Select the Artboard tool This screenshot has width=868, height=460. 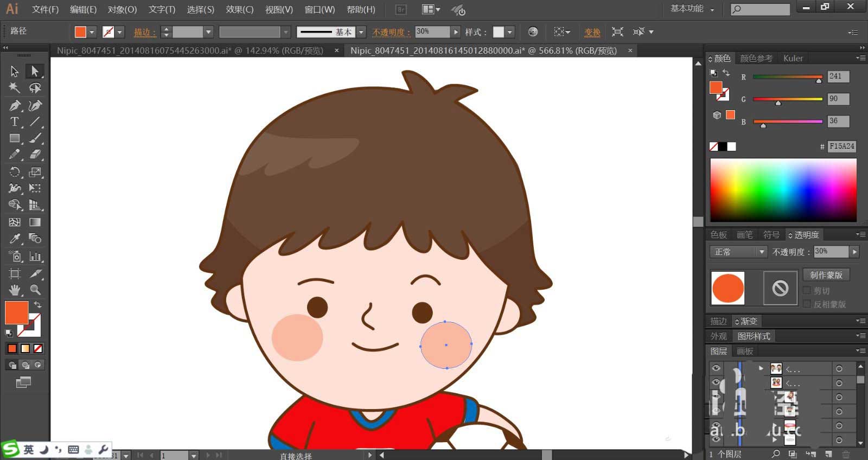pyautogui.click(x=15, y=273)
